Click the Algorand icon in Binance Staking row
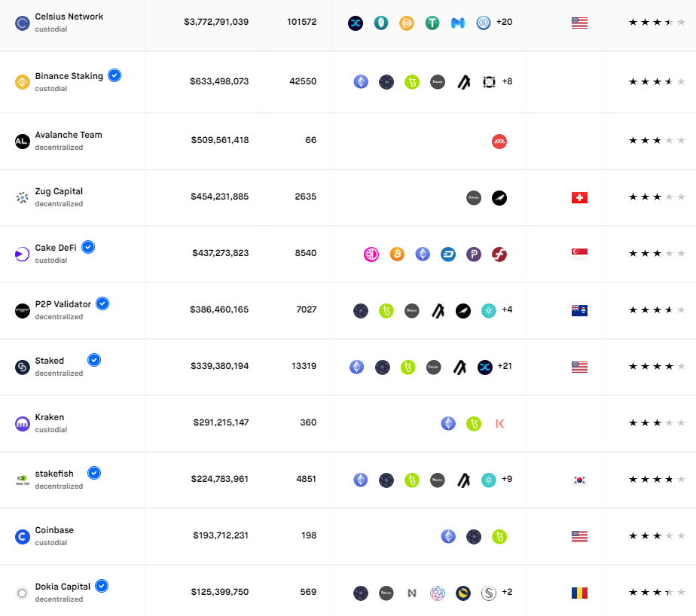Image resolution: width=696 pixels, height=616 pixels. pyautogui.click(x=464, y=82)
